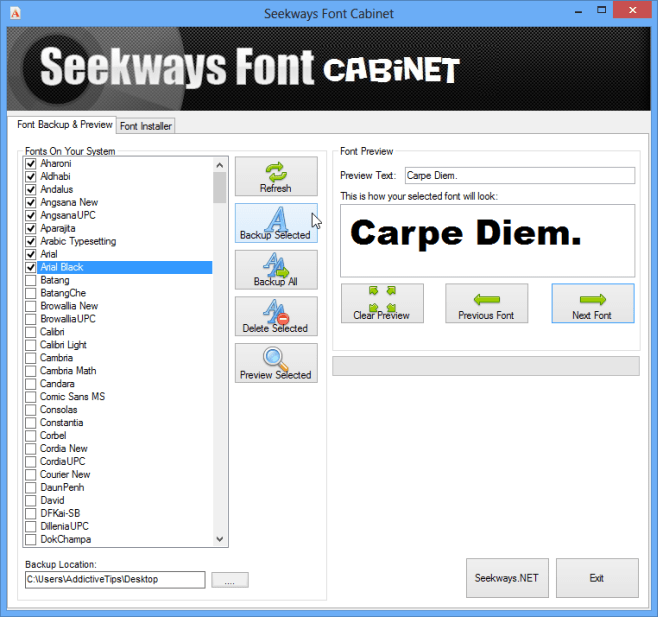Click the font list scroll down arrow
658x617 pixels.
coord(219,539)
